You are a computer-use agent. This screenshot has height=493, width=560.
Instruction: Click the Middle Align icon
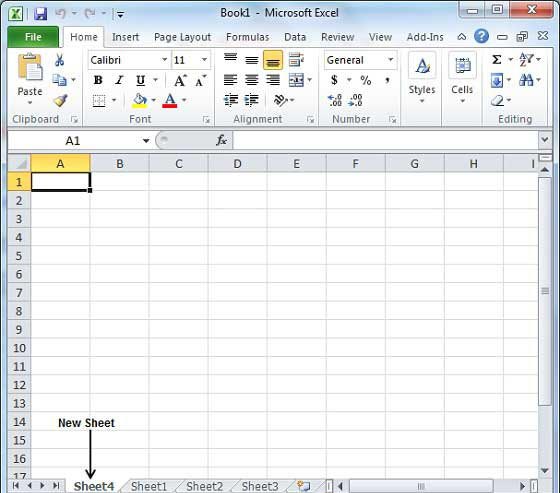coord(252,59)
